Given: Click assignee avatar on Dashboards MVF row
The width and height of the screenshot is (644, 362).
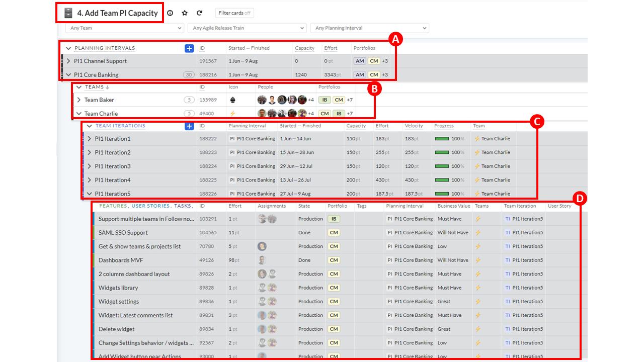Looking at the screenshot, I should (262, 260).
